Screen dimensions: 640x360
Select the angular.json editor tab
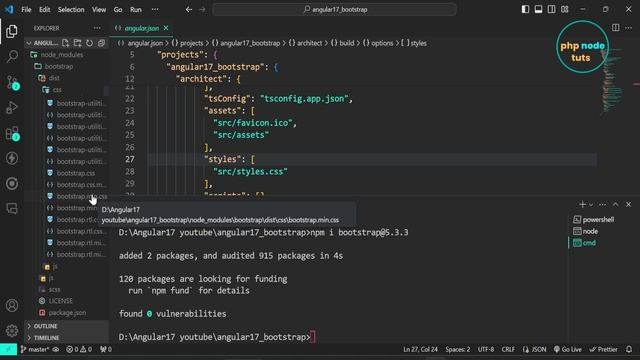pyautogui.click(x=142, y=28)
